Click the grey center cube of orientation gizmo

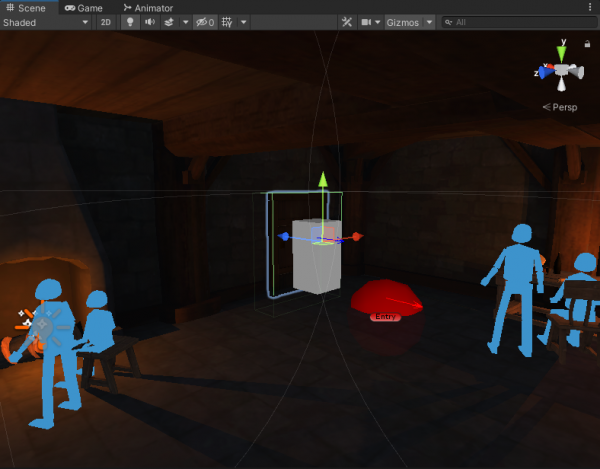[x=562, y=70]
